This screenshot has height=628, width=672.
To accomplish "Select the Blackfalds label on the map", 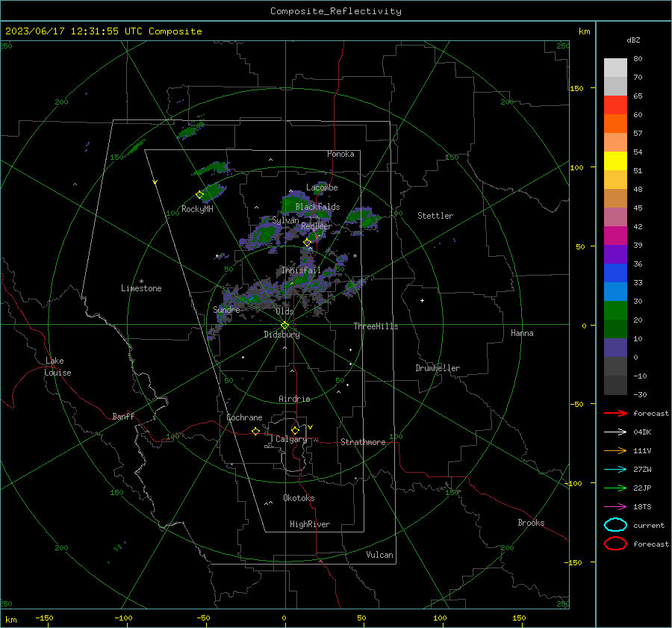I will (317, 207).
